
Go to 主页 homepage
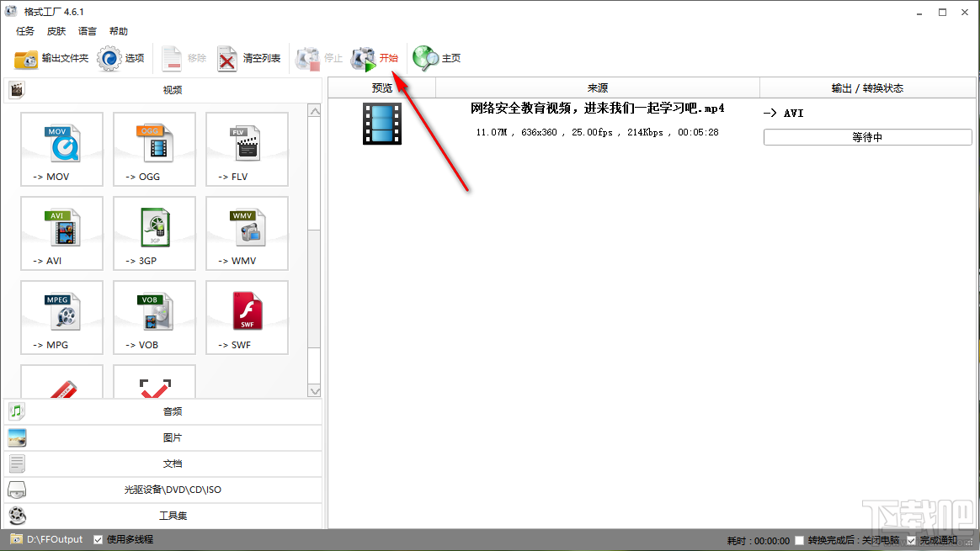[x=436, y=59]
